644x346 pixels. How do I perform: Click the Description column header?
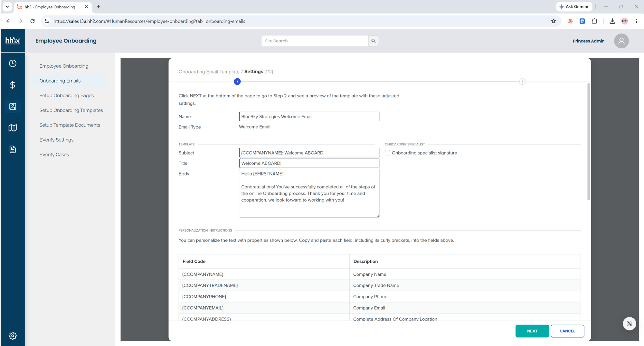(x=465, y=262)
